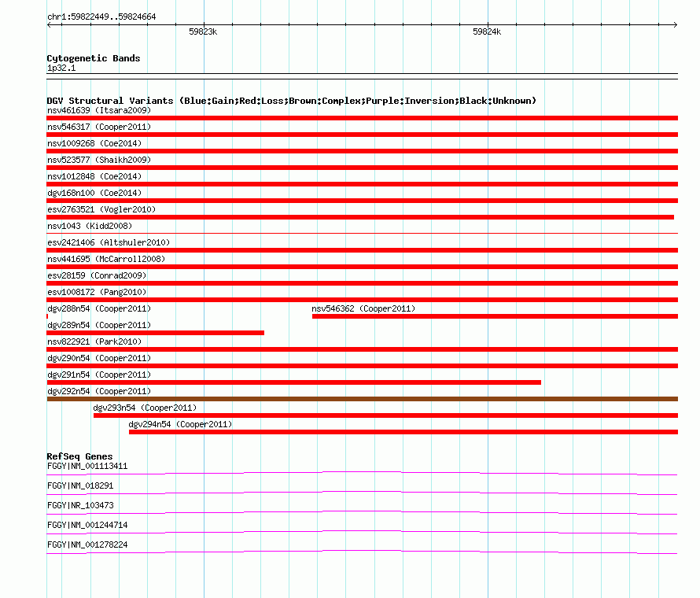Select the DGV Structural Variants track title
The width and height of the screenshot is (700, 598).
291,101
